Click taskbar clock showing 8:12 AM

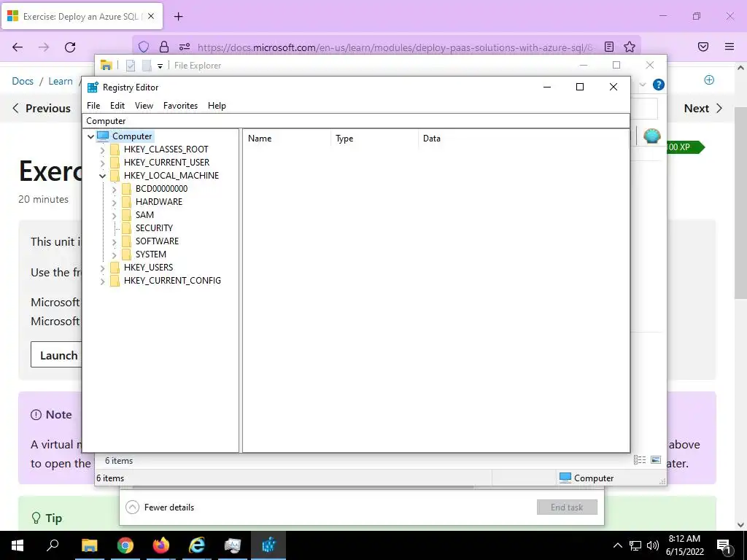pyautogui.click(x=684, y=545)
